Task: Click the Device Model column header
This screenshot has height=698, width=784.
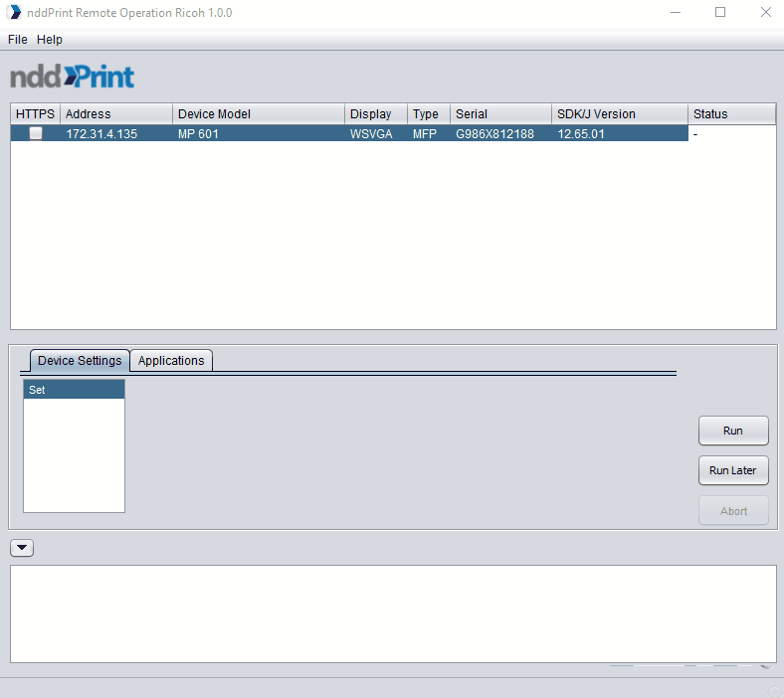Action: pos(258,114)
